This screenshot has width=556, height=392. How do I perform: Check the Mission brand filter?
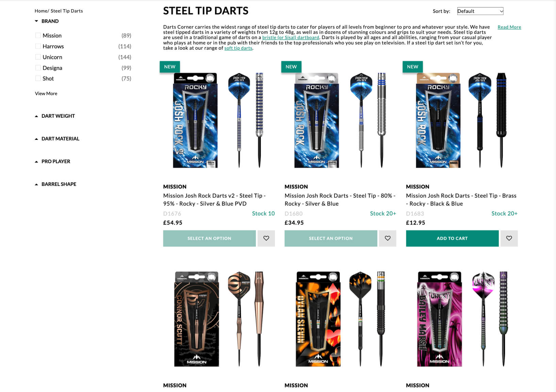point(38,35)
